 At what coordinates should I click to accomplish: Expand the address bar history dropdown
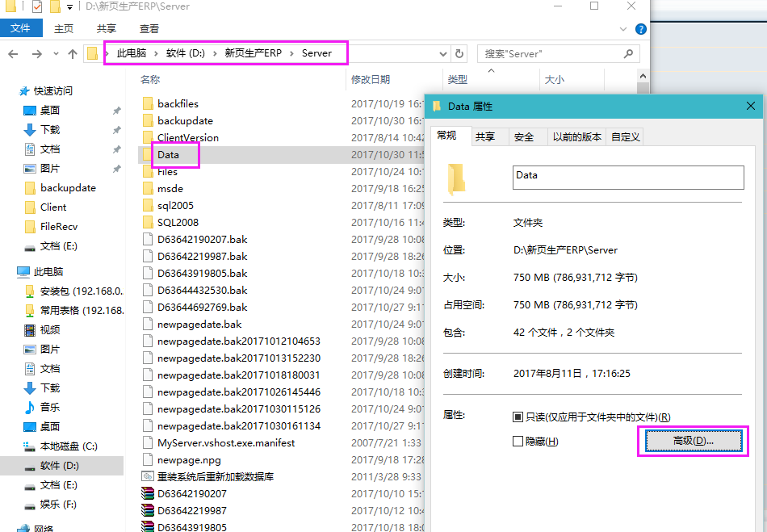pyautogui.click(x=443, y=54)
